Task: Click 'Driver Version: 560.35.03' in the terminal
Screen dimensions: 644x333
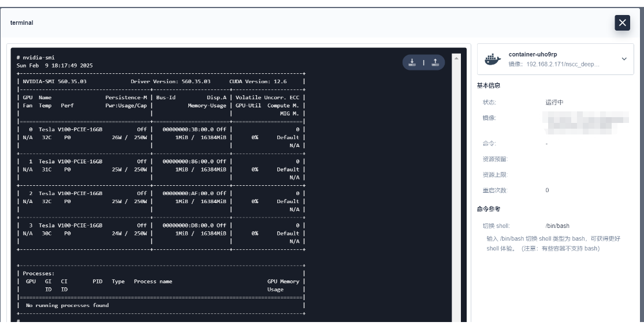Action: pyautogui.click(x=170, y=81)
